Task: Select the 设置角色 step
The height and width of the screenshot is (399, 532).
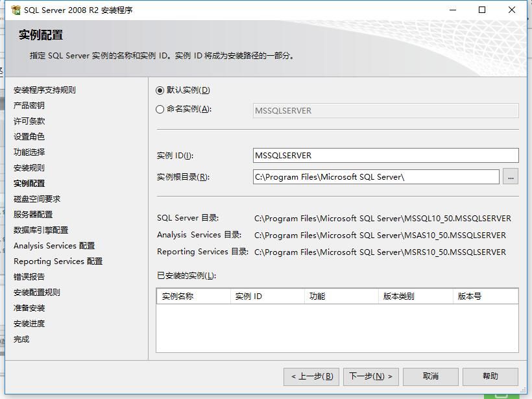Action: pos(29,137)
